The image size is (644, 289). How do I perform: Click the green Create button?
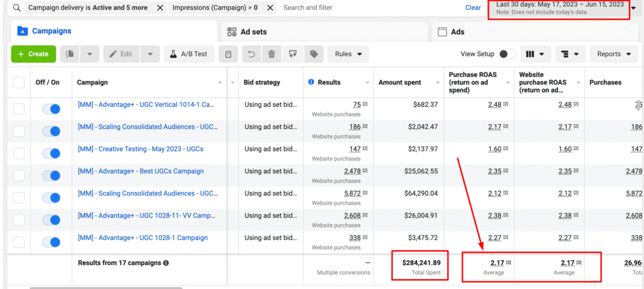pos(33,54)
